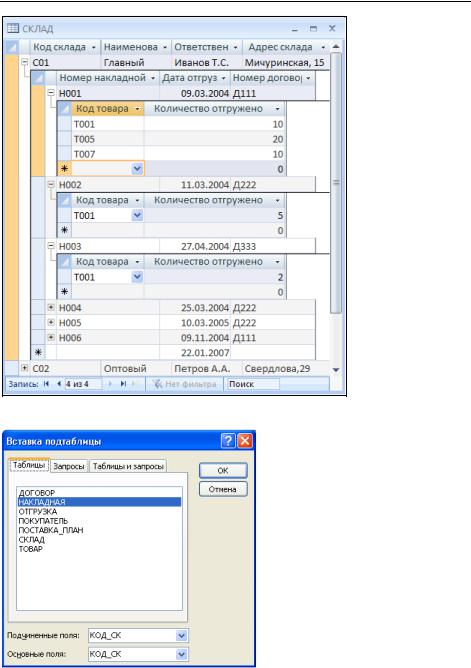
Task: Expand the C02 warehouse record
Action: (25, 368)
